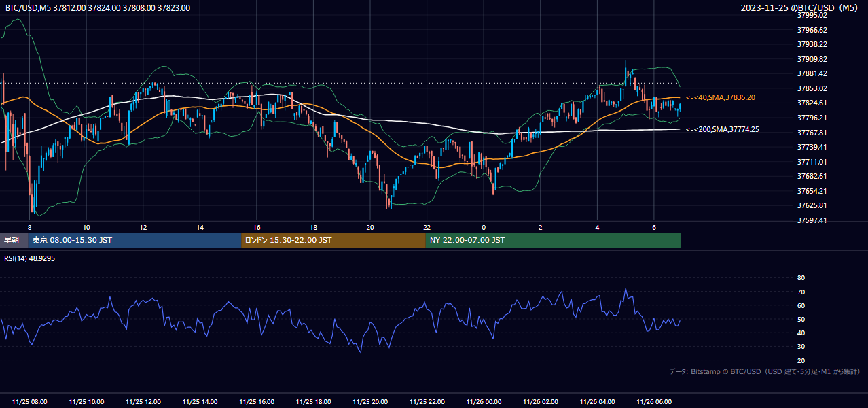Click hour tick 8 under price chart
The height and width of the screenshot is (408, 868).
[30, 227]
